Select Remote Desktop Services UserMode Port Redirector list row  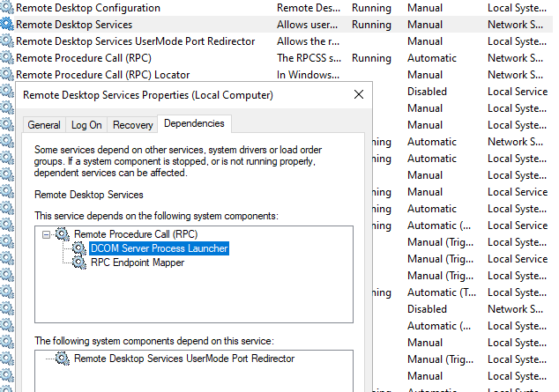click(135, 41)
